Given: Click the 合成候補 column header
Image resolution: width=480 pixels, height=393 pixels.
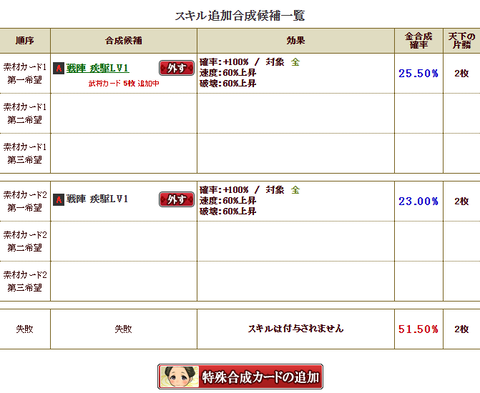Looking at the screenshot, I should [x=124, y=41].
